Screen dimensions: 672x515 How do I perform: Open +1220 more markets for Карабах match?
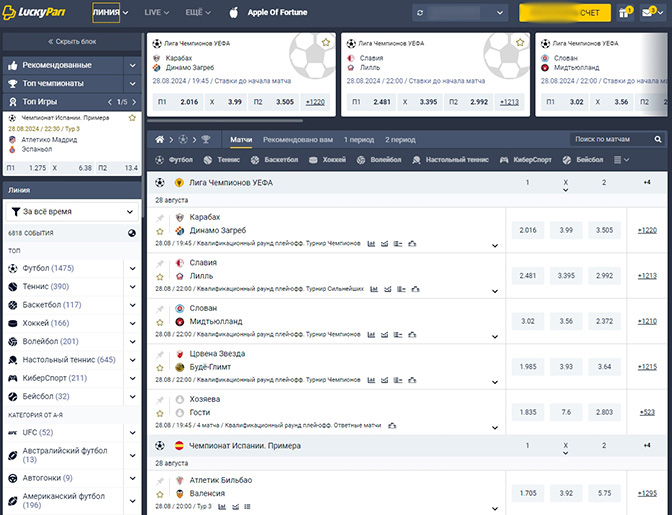point(647,230)
